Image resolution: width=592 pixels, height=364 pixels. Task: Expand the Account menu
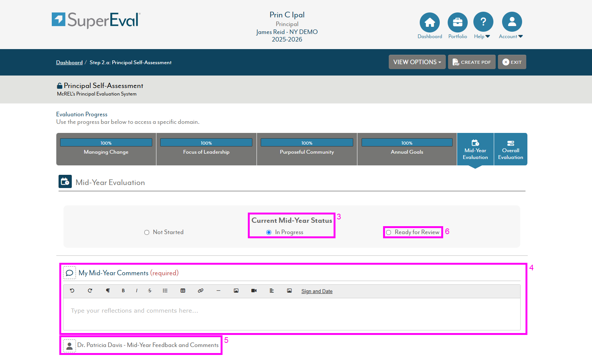pos(512,22)
